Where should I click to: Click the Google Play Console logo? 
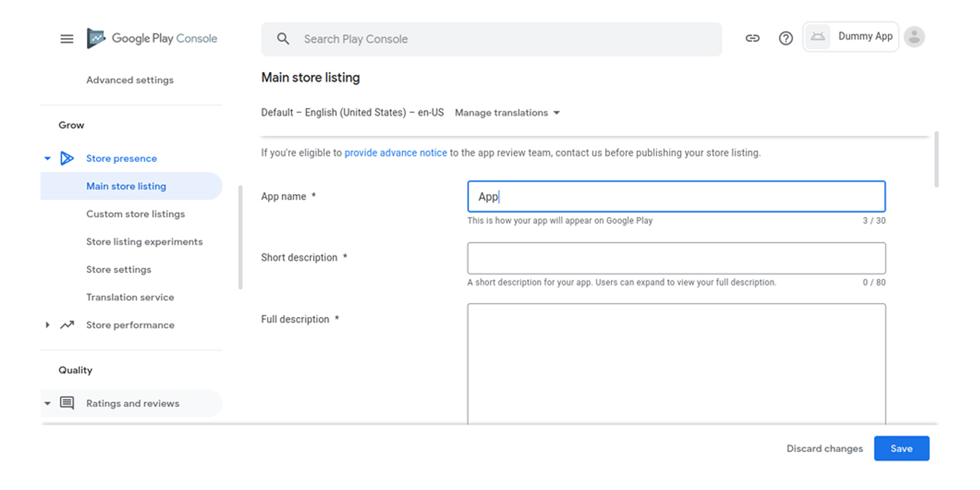tap(152, 39)
